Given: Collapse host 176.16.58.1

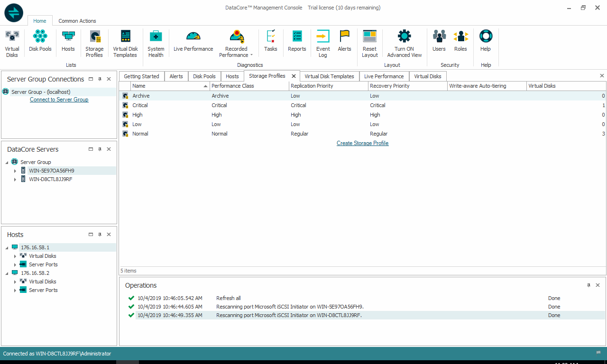Looking at the screenshot, I should [6, 247].
